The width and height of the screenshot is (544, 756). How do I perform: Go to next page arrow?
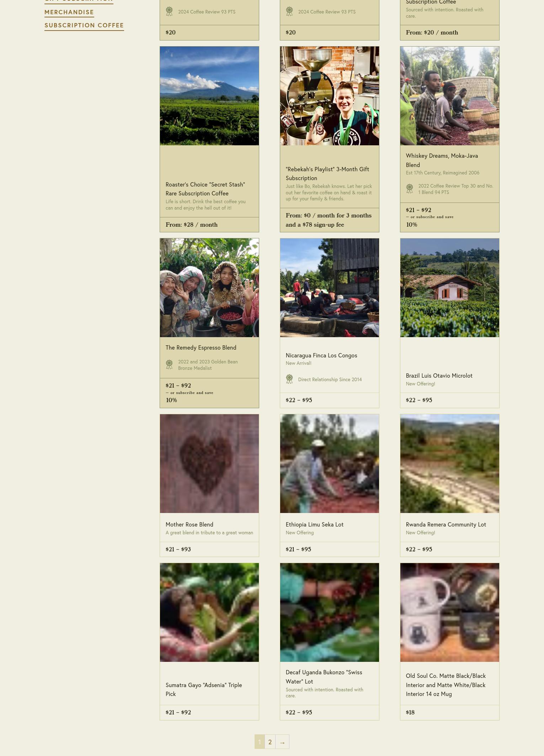[282, 742]
